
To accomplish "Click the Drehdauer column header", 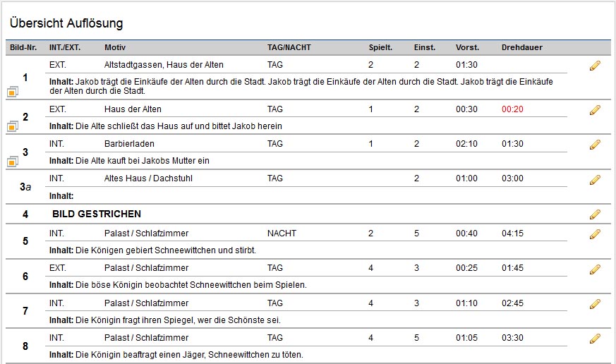I will [521, 47].
